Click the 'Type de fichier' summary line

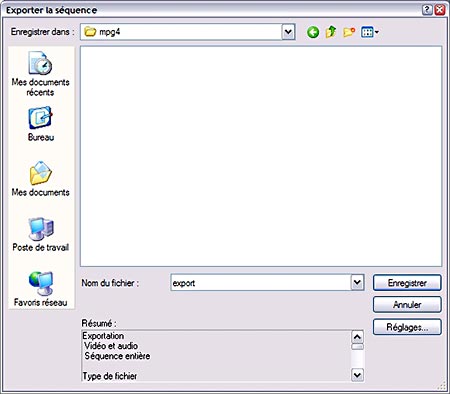pos(110,376)
